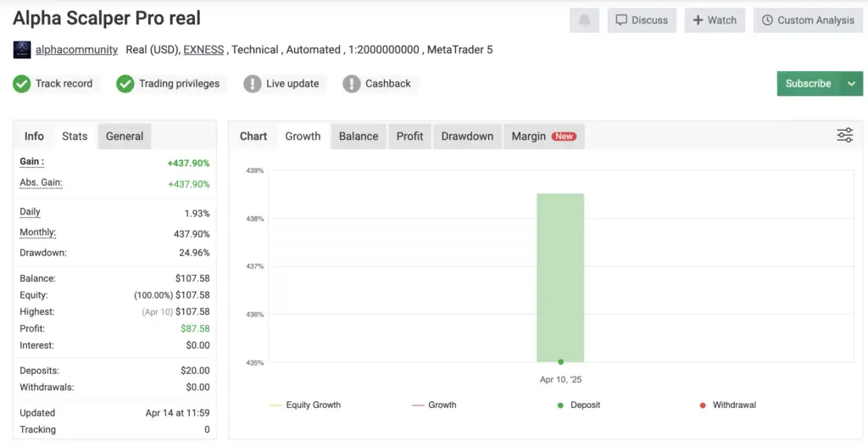The width and height of the screenshot is (868, 447).
Task: Toggle Equity Growth legend series
Action: tap(305, 405)
